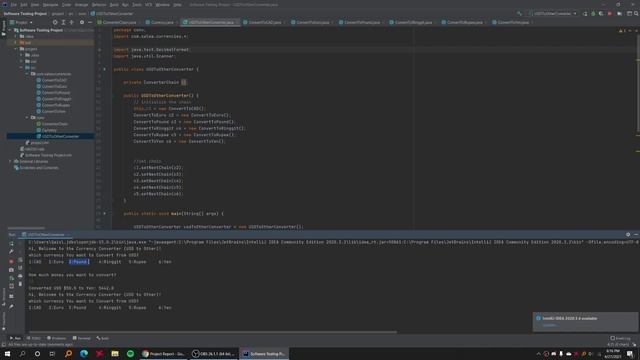Click the highlighted 3:Pound text in console
This screenshot has height=360, width=640.
[x=78, y=262]
